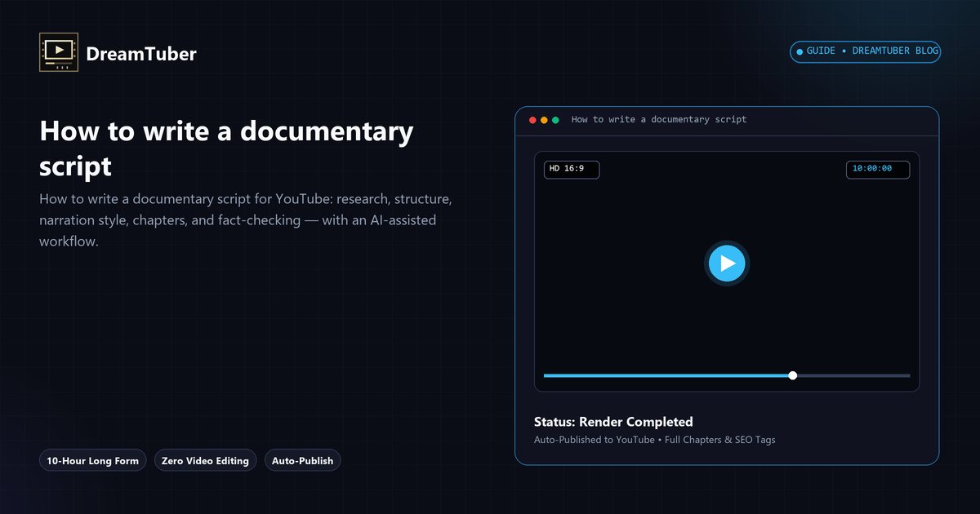Click the window title 'How to write a documentary script'
980x514 pixels.
coord(659,120)
